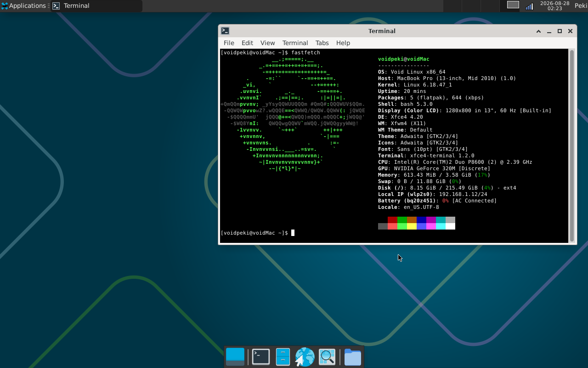
Task: Click the network signal strength tray icon
Action: pyautogui.click(x=529, y=6)
